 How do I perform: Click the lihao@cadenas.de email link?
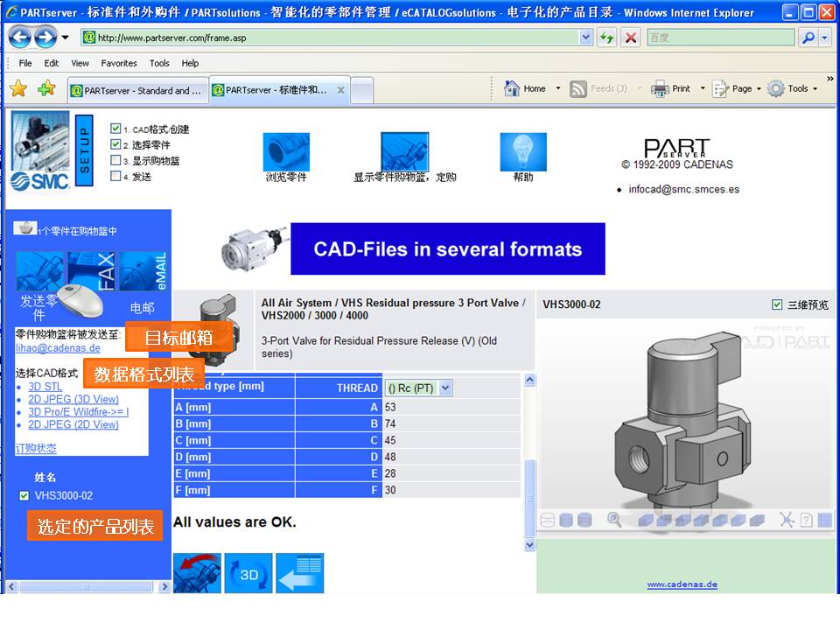(x=58, y=348)
